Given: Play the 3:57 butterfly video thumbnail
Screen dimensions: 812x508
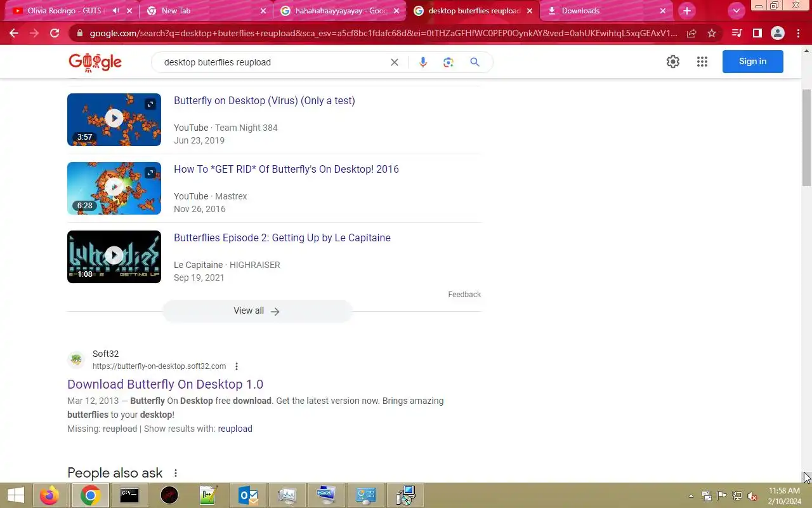Looking at the screenshot, I should coord(114,119).
